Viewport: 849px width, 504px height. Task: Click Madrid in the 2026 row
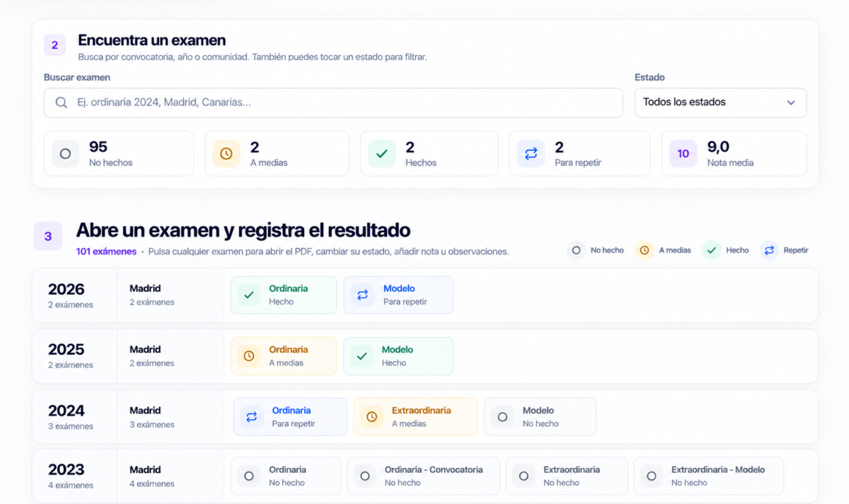tap(145, 288)
